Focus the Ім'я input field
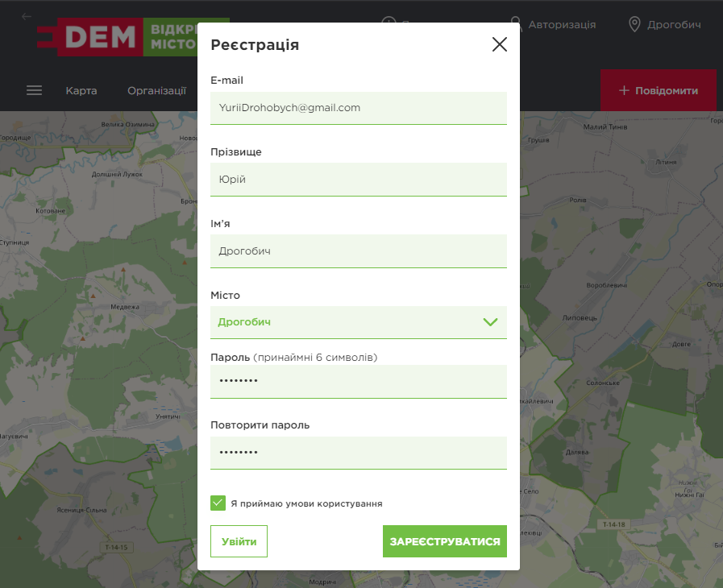The height and width of the screenshot is (588, 723). coord(358,251)
